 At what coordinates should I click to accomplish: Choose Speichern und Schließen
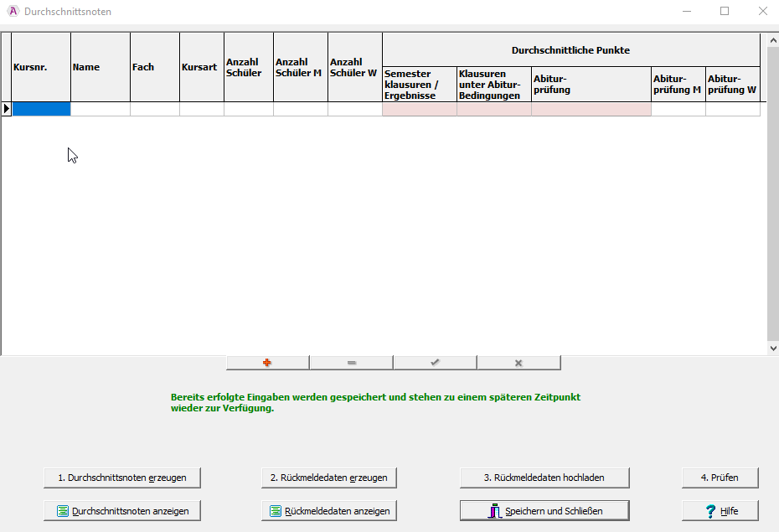(544, 511)
